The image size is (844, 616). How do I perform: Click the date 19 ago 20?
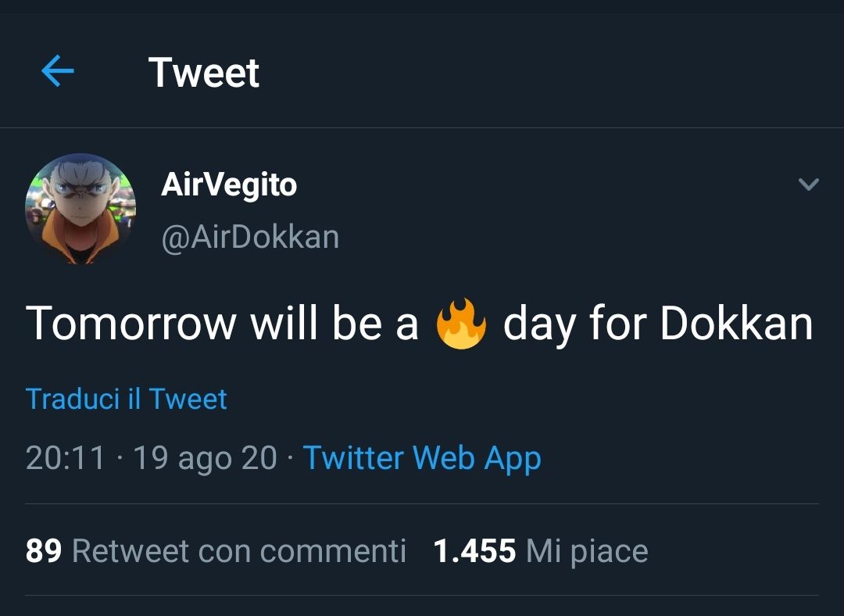(205, 457)
